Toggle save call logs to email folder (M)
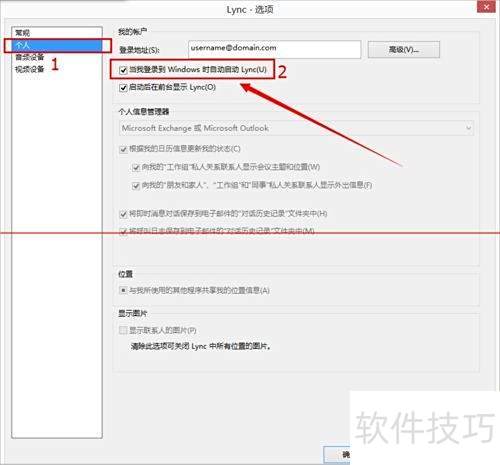The width and height of the screenshot is (500, 465). click(x=123, y=231)
